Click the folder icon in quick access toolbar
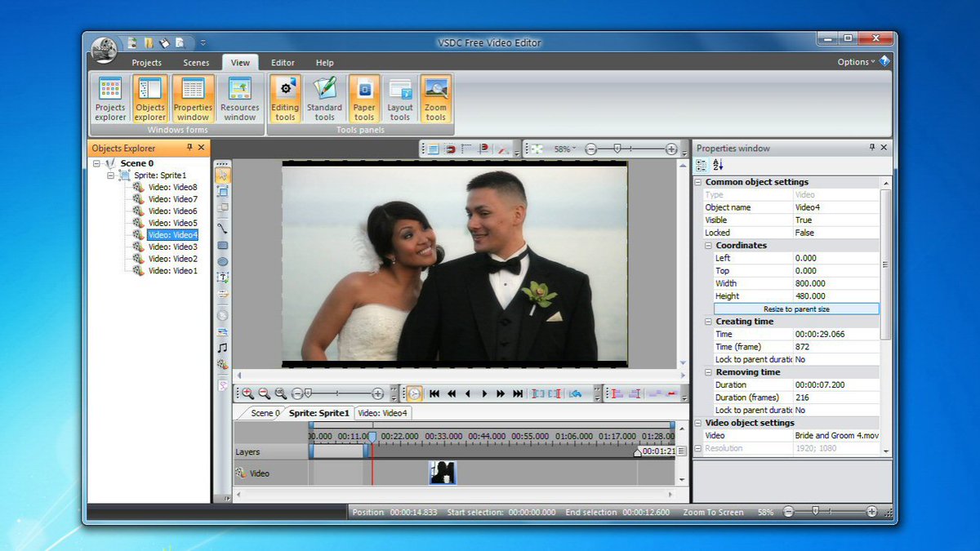Screen dimensions: 980x551 (x=149, y=42)
